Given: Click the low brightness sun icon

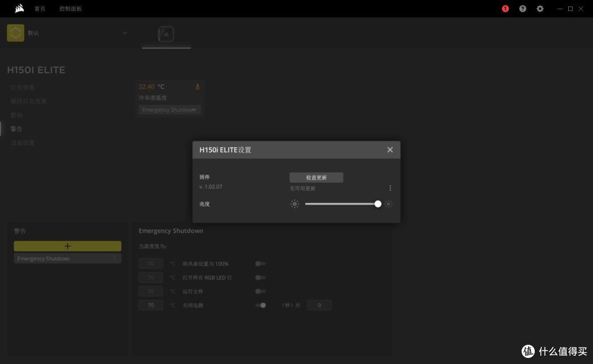Looking at the screenshot, I should click(x=295, y=204).
